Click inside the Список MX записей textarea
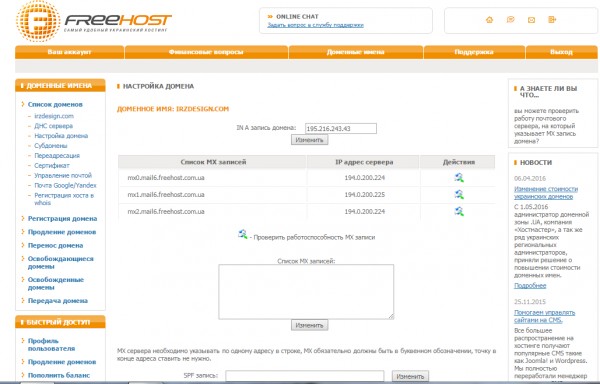This screenshot has height=384, width=600. (306, 291)
